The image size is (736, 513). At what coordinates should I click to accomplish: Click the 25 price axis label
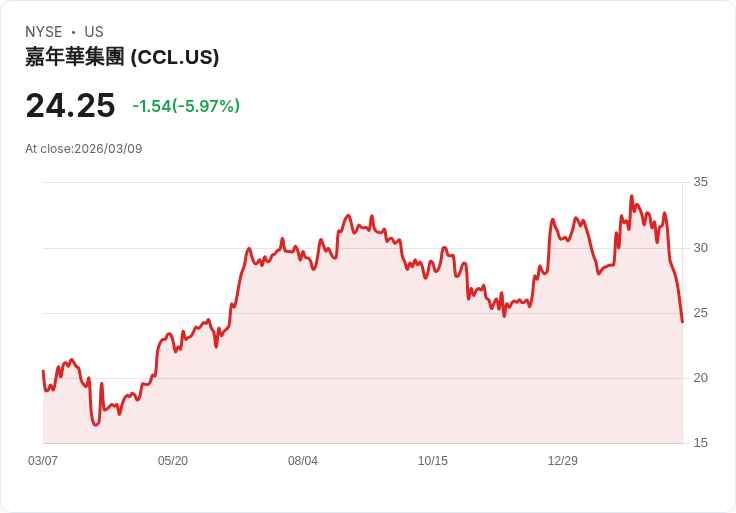click(x=700, y=313)
